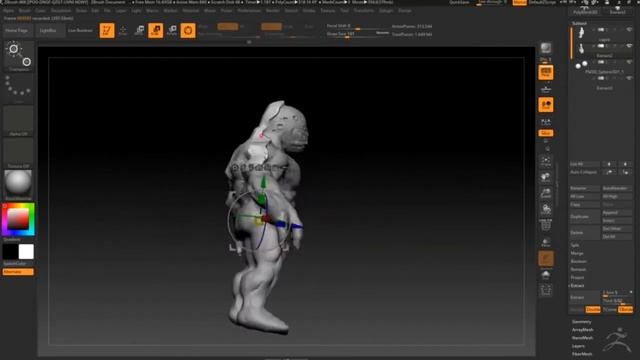
Task: Select the Scale mode icon
Action: (156, 31)
